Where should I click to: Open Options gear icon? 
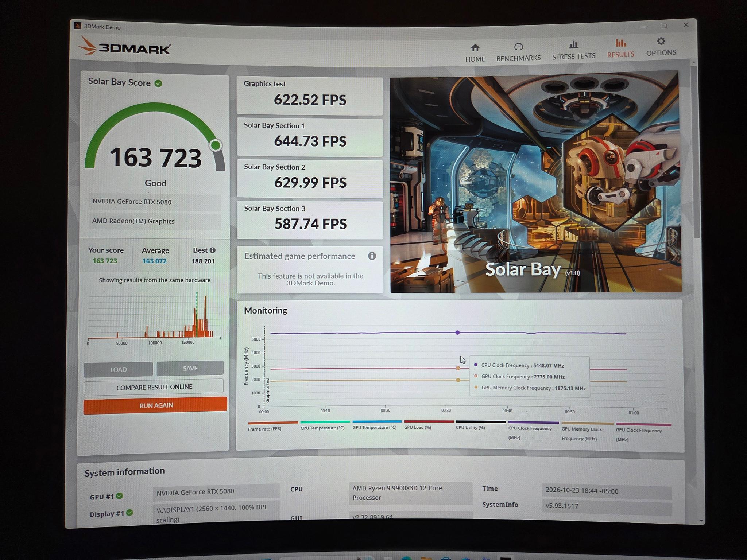tap(661, 41)
